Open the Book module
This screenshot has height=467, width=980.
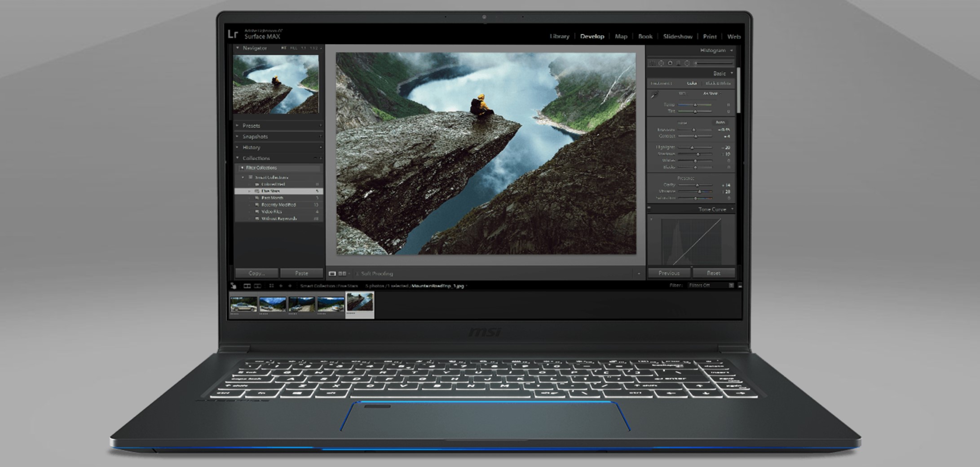645,36
